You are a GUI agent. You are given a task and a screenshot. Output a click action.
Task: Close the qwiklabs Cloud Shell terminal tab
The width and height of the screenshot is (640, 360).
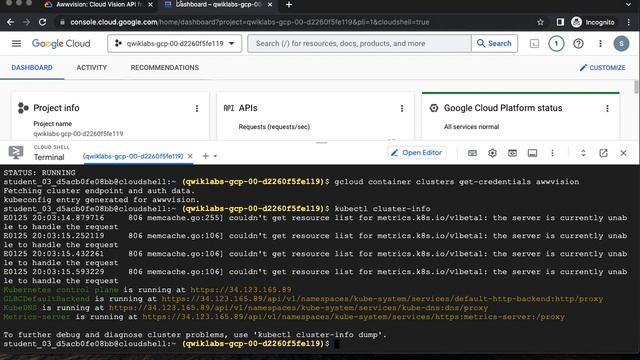click(190, 156)
